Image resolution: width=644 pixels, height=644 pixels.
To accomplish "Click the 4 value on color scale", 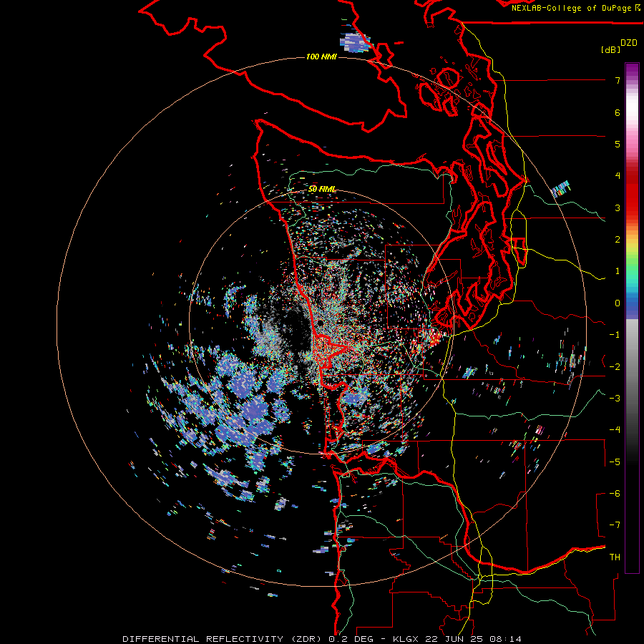I will tap(618, 176).
